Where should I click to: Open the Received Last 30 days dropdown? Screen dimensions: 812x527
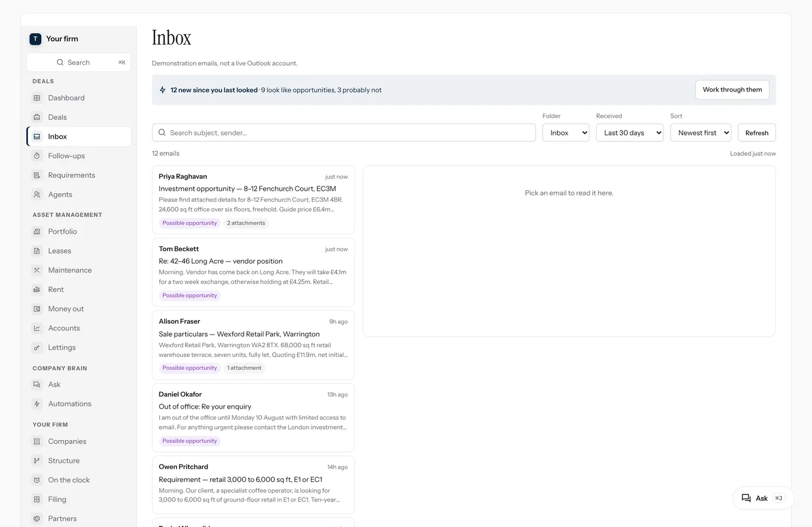point(630,133)
